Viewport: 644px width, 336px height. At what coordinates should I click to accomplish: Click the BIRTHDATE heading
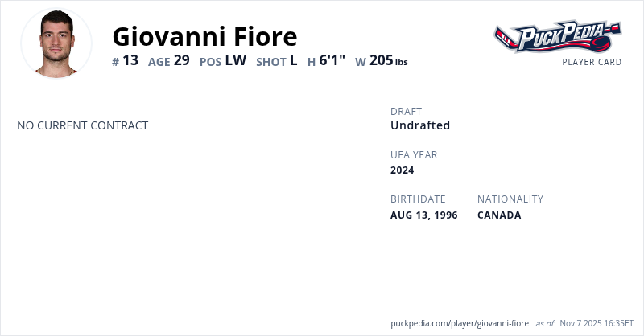[418, 199]
